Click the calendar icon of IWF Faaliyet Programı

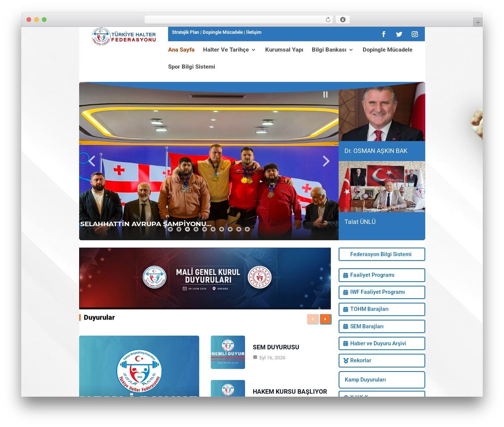tap(345, 292)
